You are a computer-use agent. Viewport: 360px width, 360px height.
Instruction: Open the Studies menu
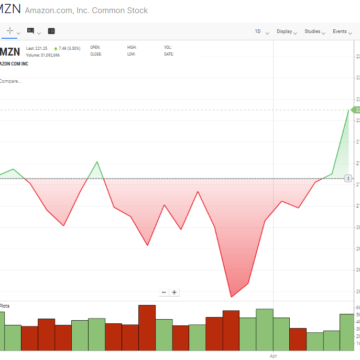pos(314,32)
